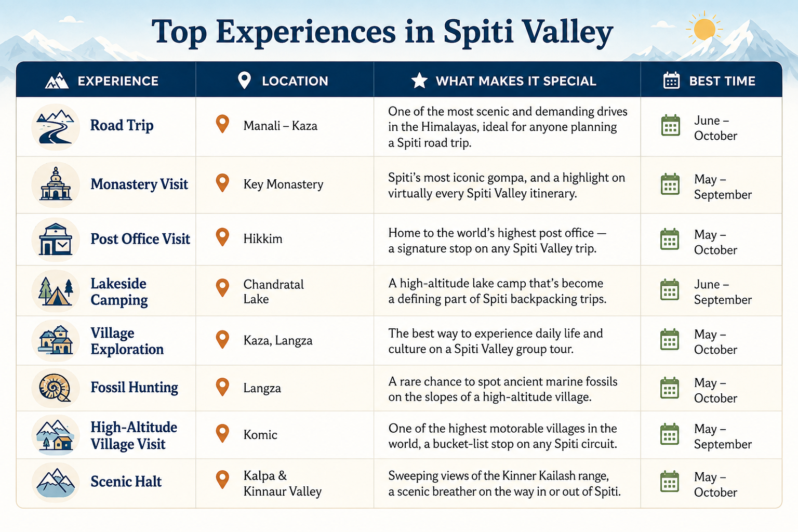Click the tent and trees camping icon
This screenshot has width=798, height=532.
pyautogui.click(x=56, y=291)
